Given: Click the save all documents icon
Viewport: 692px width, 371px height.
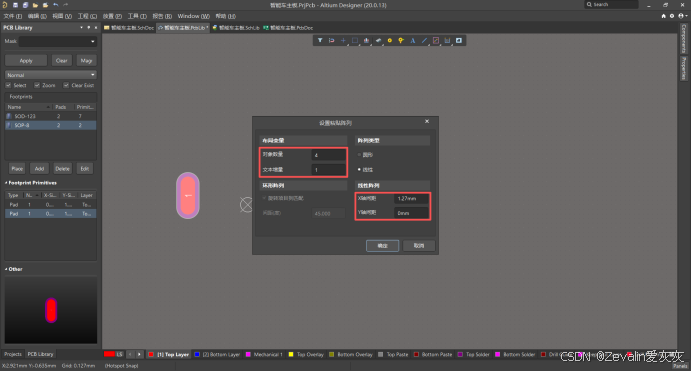Looking at the screenshot, I should tap(25, 5).
